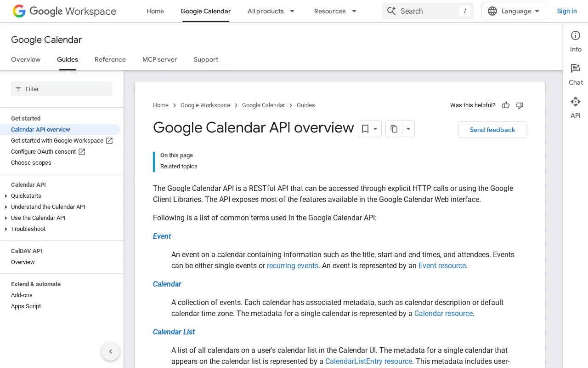This screenshot has height=368, width=588.
Task: Click the sidebar Filter field
Action: [x=62, y=89]
